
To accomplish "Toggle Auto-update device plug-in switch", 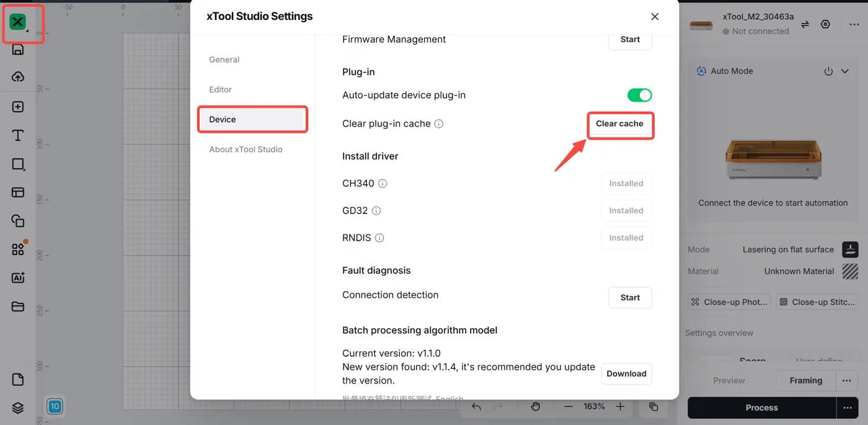I will coord(639,95).
